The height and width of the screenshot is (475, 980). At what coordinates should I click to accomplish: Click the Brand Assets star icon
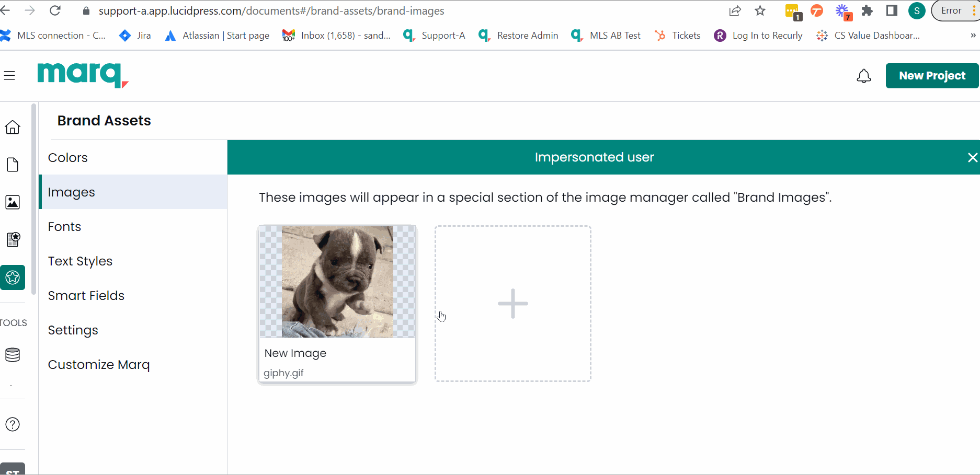tap(12, 277)
